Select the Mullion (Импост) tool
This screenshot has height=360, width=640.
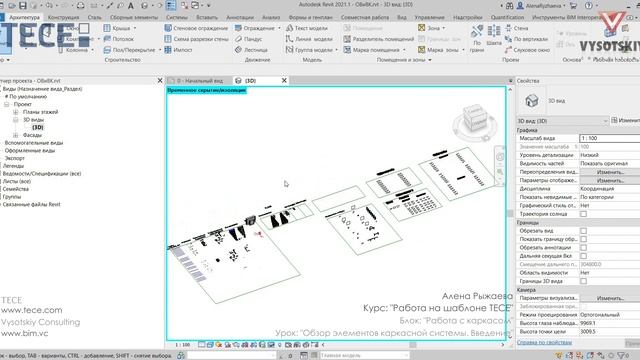[178, 50]
